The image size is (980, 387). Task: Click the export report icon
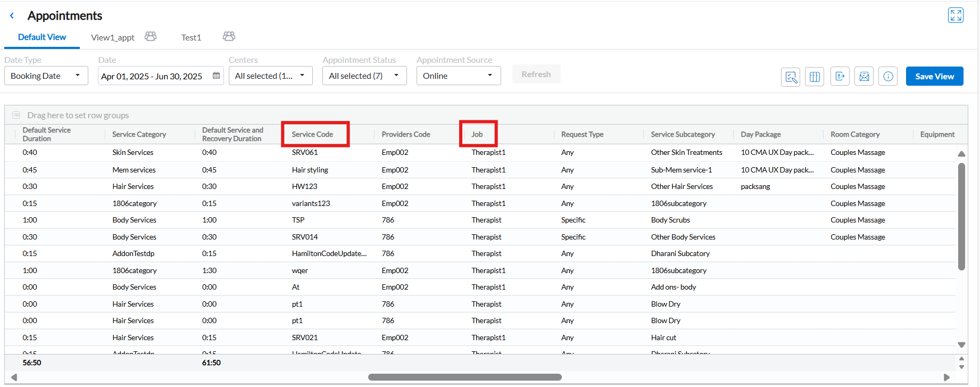click(840, 76)
